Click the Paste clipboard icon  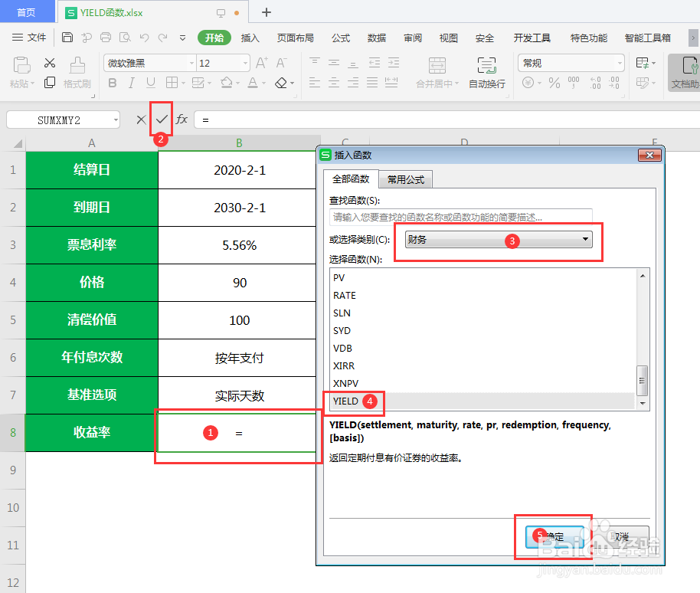[x=21, y=65]
